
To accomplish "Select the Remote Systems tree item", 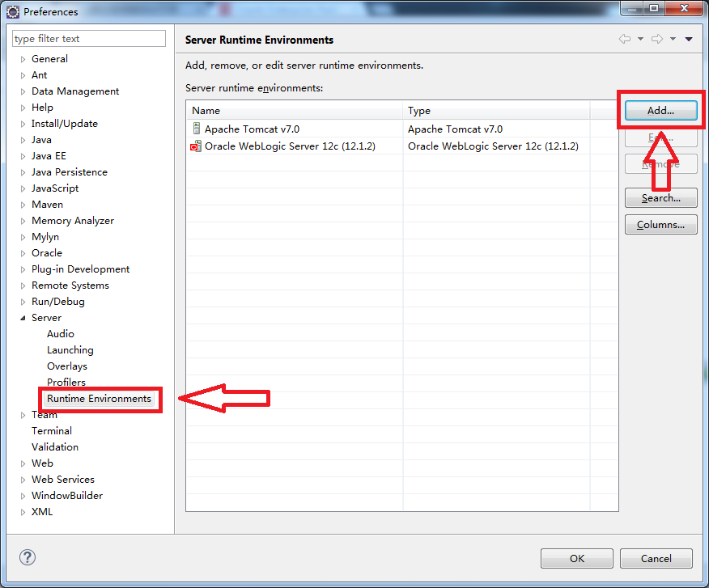I will [70, 286].
